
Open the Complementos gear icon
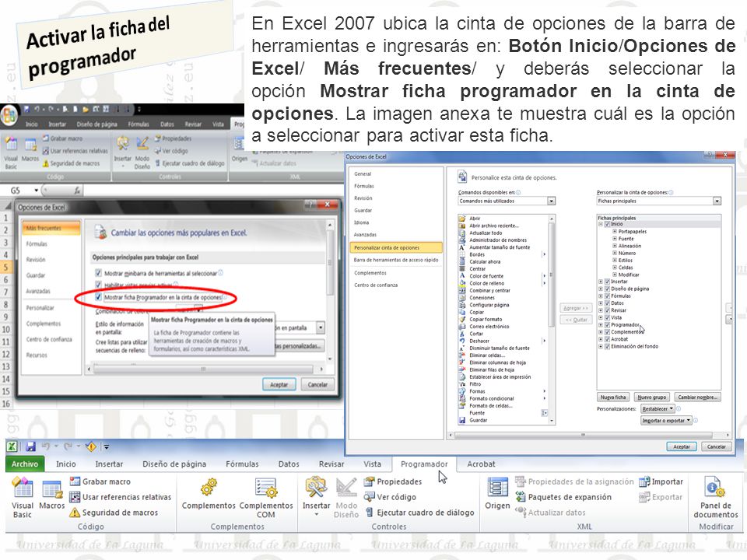click(x=209, y=493)
